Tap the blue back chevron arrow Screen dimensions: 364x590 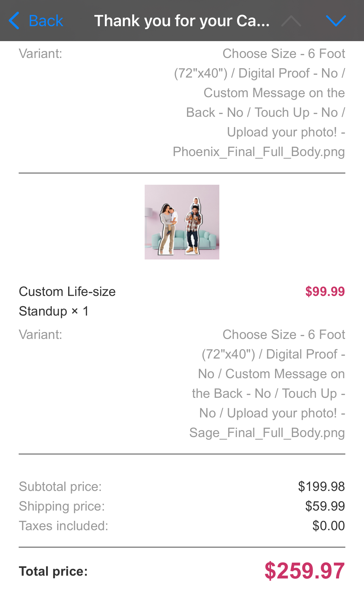14,21
